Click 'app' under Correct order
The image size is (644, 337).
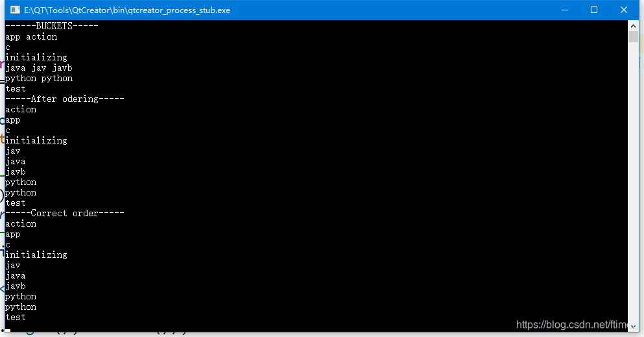coord(13,234)
